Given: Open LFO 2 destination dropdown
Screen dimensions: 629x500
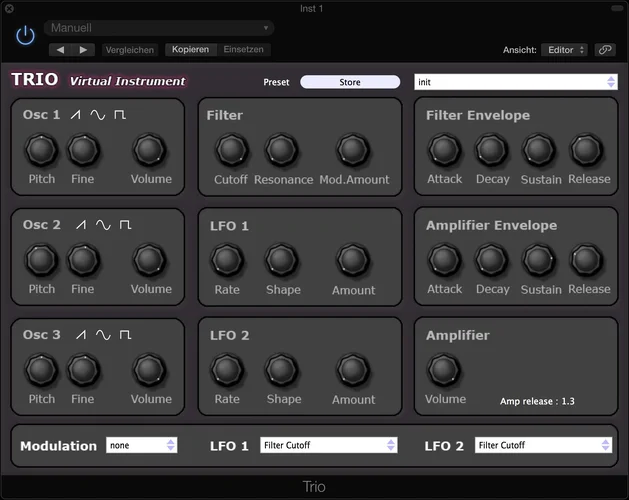Looking at the screenshot, I should [544, 445].
